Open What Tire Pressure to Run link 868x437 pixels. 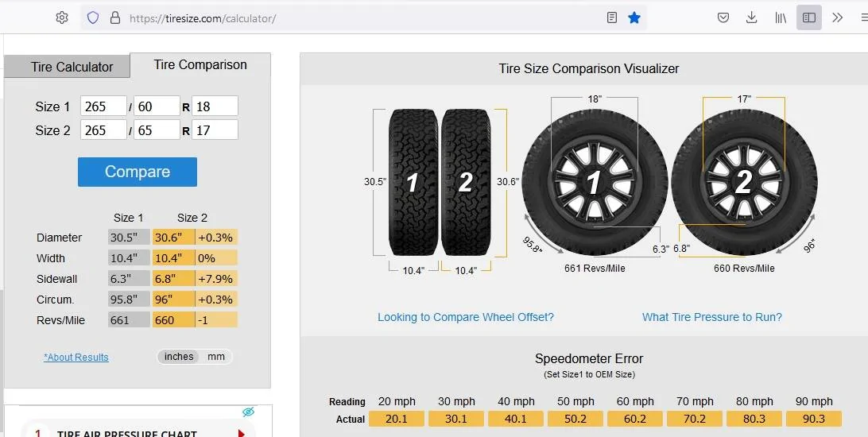coord(712,317)
